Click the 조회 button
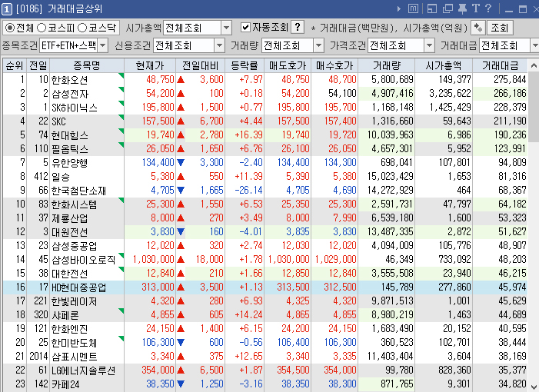The width and height of the screenshot is (539, 392). [x=500, y=28]
